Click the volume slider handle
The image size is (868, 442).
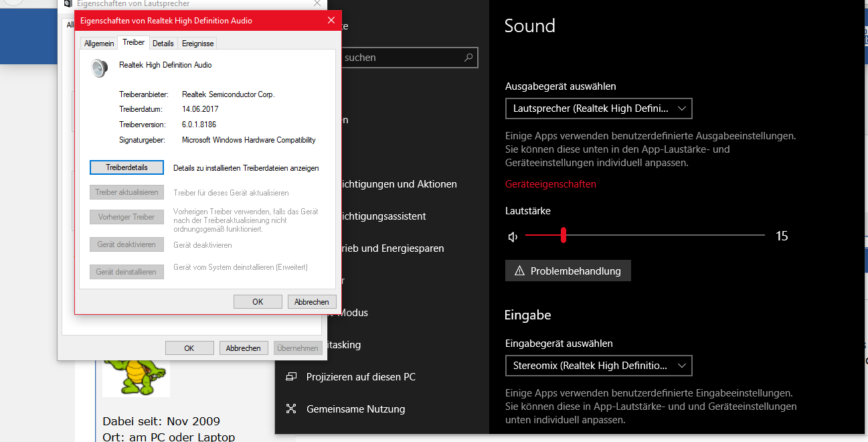pos(563,235)
